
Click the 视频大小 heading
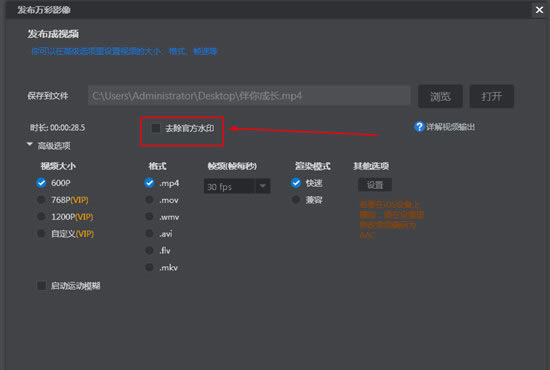[x=58, y=166]
